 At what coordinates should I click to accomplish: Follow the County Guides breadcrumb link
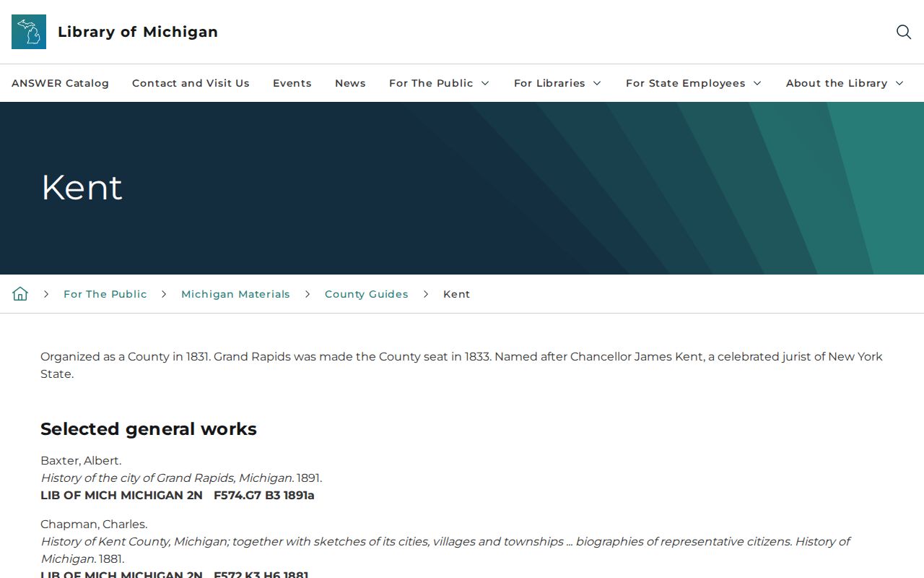click(x=367, y=294)
